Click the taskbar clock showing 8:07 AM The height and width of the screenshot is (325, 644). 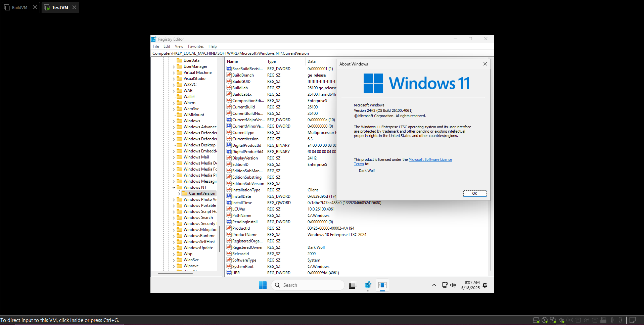pos(470,285)
